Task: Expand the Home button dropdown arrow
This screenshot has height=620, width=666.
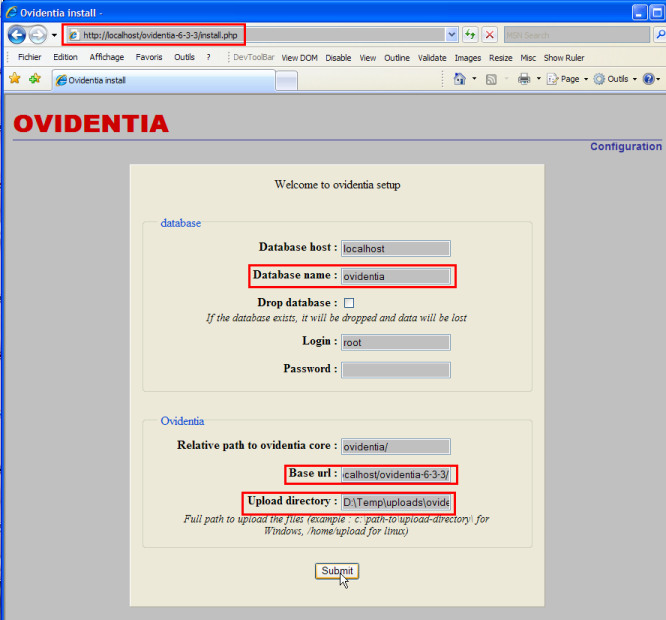Action: click(474, 79)
